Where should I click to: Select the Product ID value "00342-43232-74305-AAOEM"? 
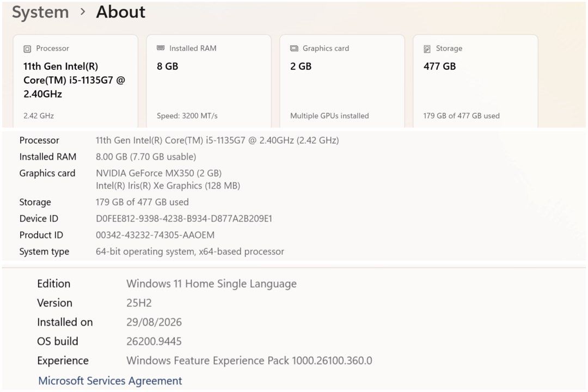tap(155, 235)
